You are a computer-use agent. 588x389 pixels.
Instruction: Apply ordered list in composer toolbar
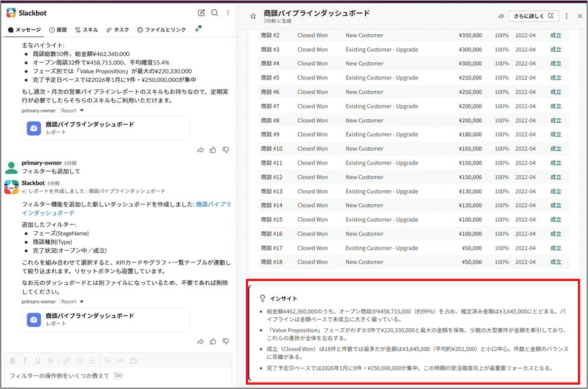[x=79, y=361]
